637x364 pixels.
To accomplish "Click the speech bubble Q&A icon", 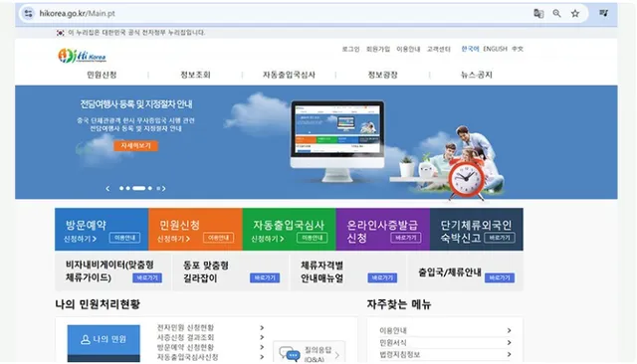I will pos(290,354).
